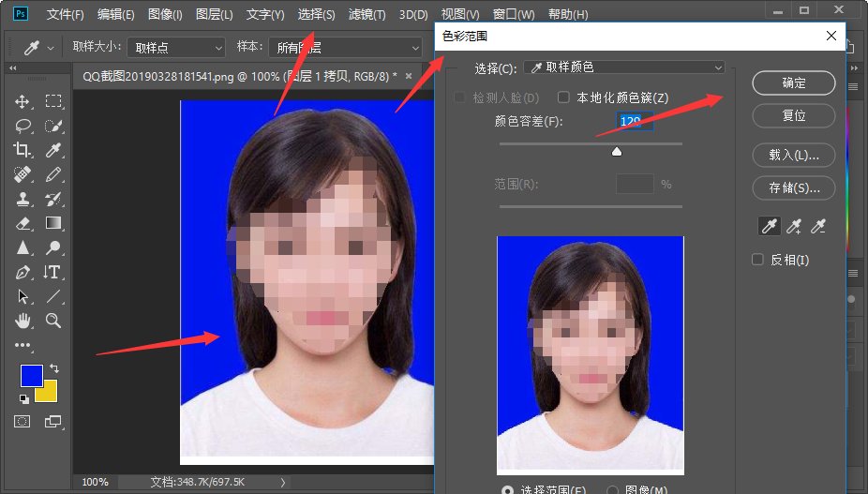Expand the toolbox double-arrow toggle
Image resolution: width=868 pixels, height=494 pixels.
coord(13,67)
